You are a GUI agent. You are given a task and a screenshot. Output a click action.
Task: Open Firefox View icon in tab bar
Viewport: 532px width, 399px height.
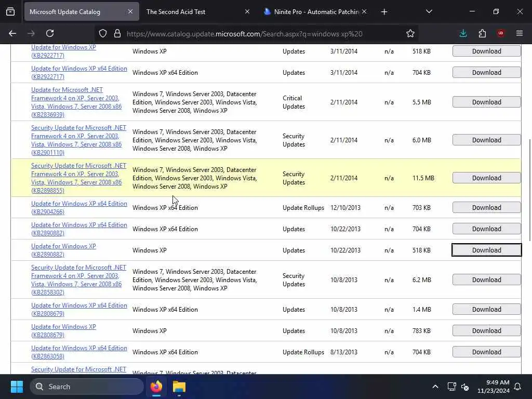[10, 11]
